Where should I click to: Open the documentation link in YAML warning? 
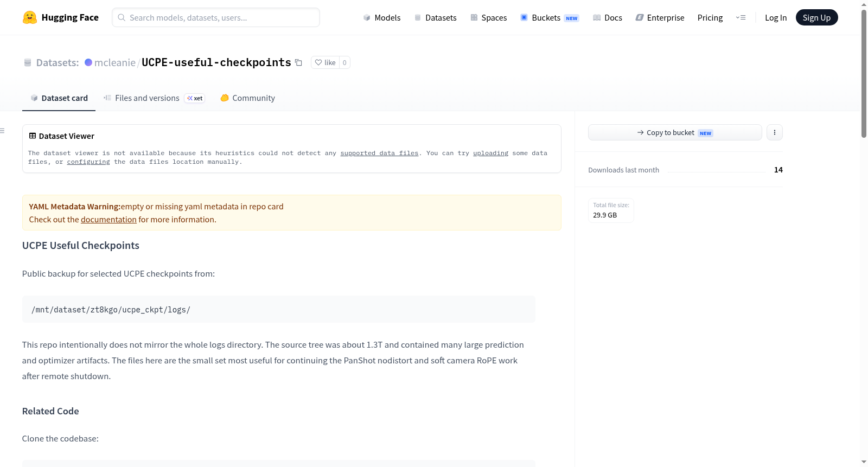pyautogui.click(x=108, y=220)
